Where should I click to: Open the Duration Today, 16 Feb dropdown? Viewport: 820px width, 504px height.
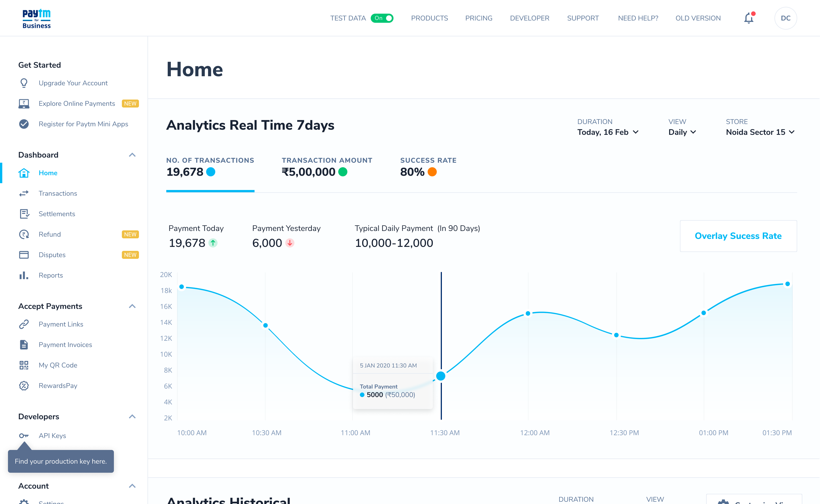click(608, 132)
